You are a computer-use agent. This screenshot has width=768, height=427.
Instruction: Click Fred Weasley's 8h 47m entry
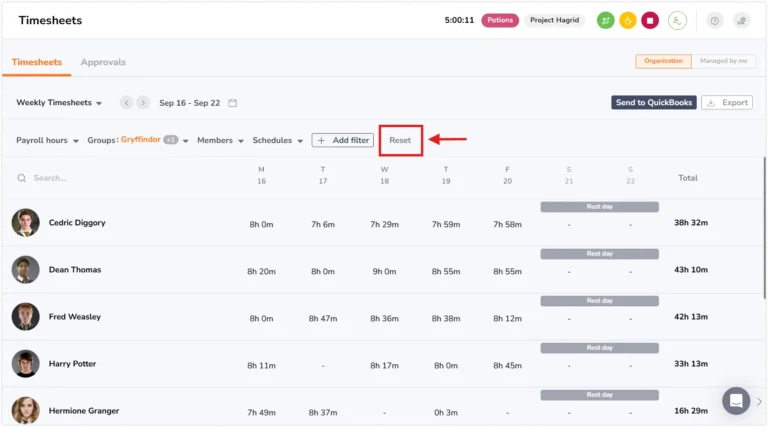click(x=323, y=318)
